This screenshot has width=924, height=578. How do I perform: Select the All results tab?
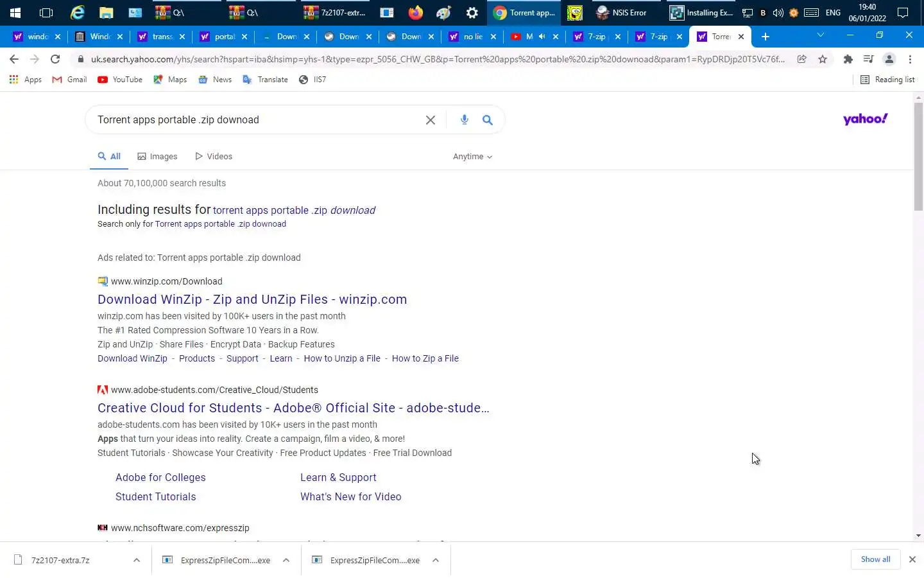[109, 157]
